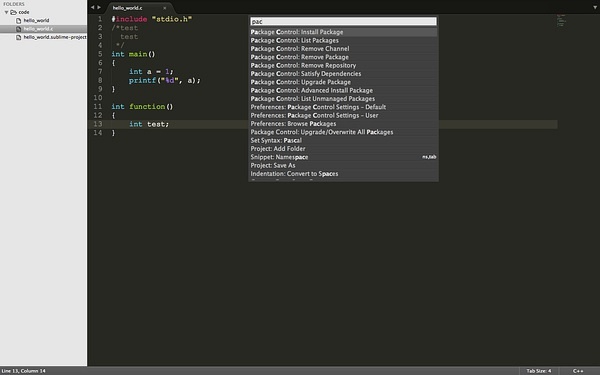Choose Preferences: Browse Packages
The image size is (600, 375).
343,124
